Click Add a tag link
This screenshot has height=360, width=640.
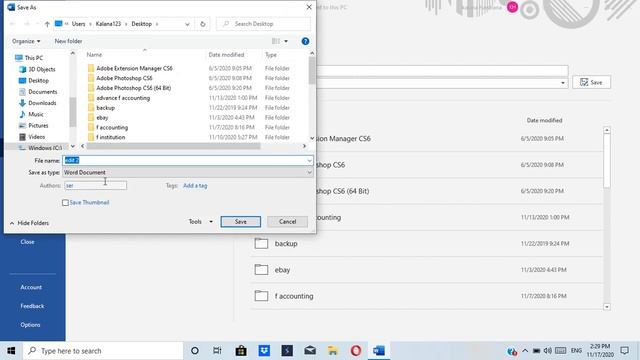pos(195,186)
